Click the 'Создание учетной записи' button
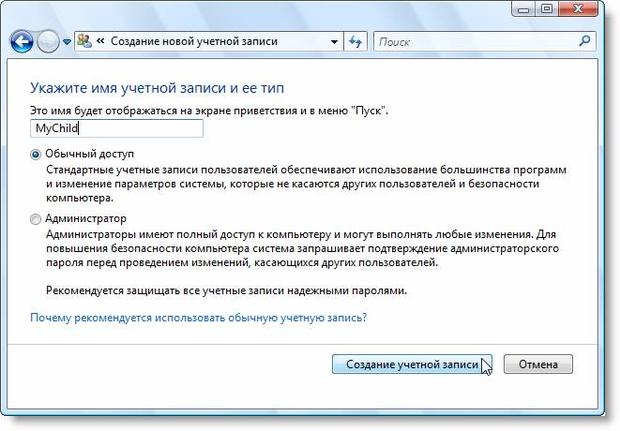Image resolution: width=620 pixels, height=431 pixels. (412, 364)
